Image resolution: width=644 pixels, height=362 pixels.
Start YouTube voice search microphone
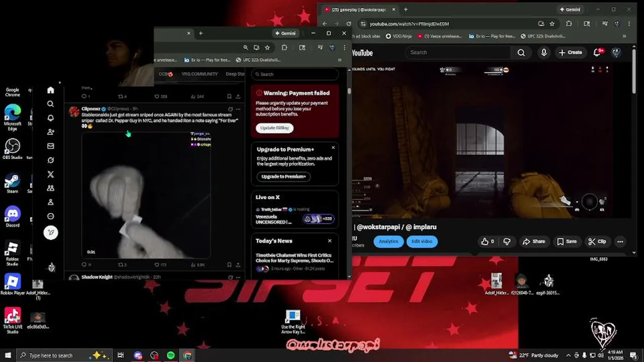[544, 52]
